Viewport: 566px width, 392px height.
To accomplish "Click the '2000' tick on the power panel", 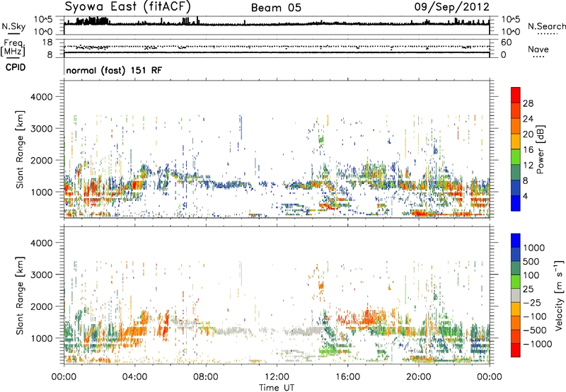I will [41, 160].
